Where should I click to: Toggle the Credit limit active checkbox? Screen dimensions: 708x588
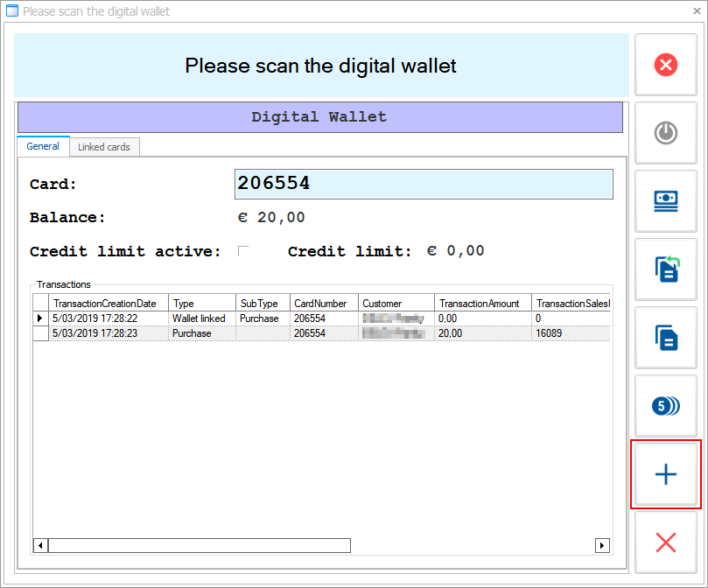243,251
